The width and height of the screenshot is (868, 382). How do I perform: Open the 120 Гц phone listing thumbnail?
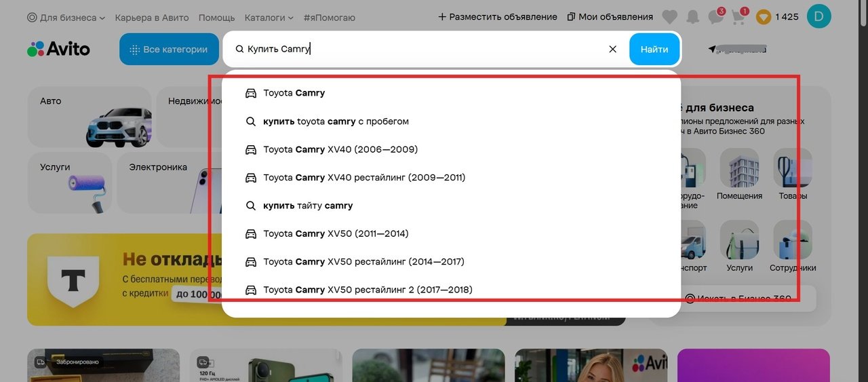(x=266, y=365)
